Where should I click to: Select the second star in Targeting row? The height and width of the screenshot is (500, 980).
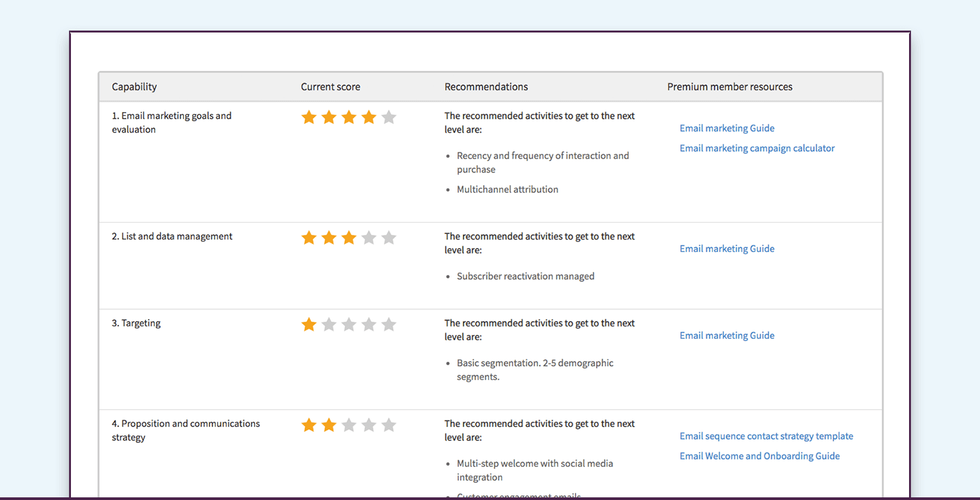point(329,324)
